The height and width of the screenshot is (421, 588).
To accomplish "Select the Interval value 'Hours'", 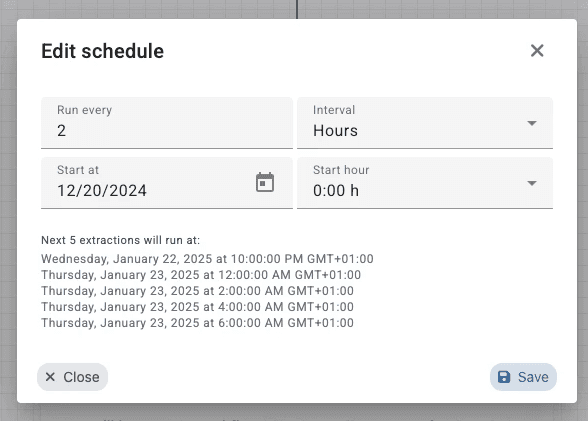I will coord(335,130).
